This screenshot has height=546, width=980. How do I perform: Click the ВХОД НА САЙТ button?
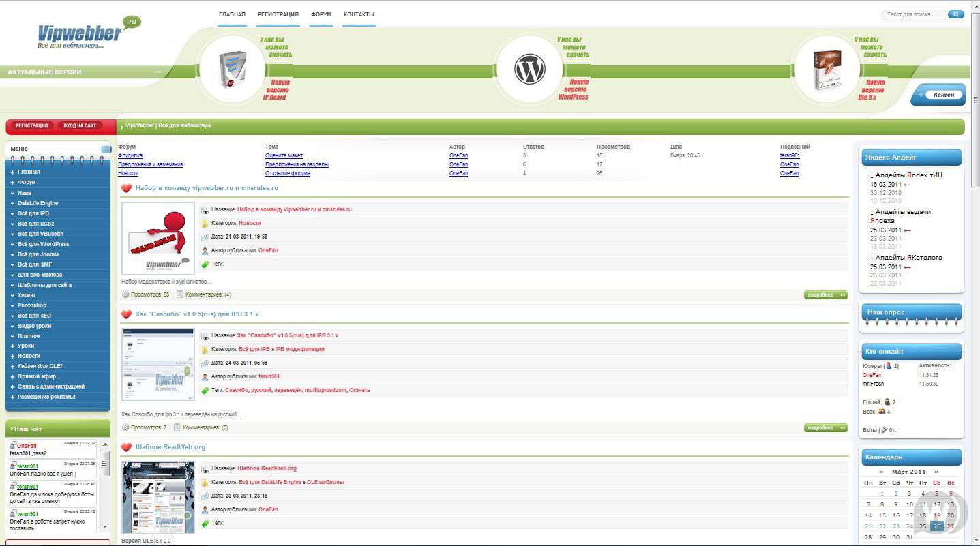[x=80, y=125]
